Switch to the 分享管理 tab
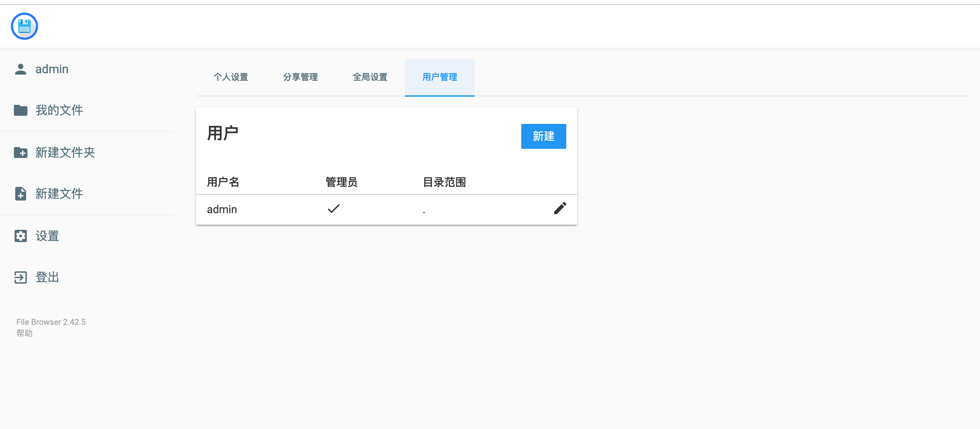 tap(300, 77)
